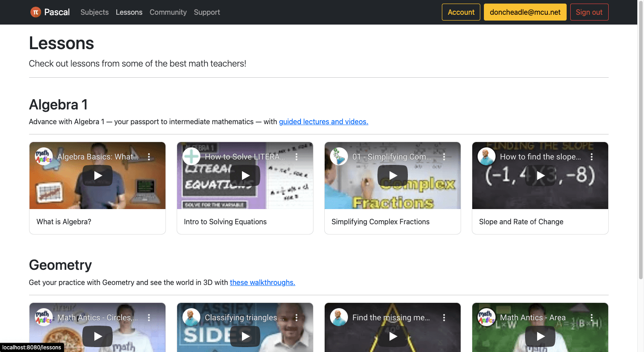The image size is (644, 352).
Task: Play the "Simplifying Complex Fractions" video
Action: point(392,176)
